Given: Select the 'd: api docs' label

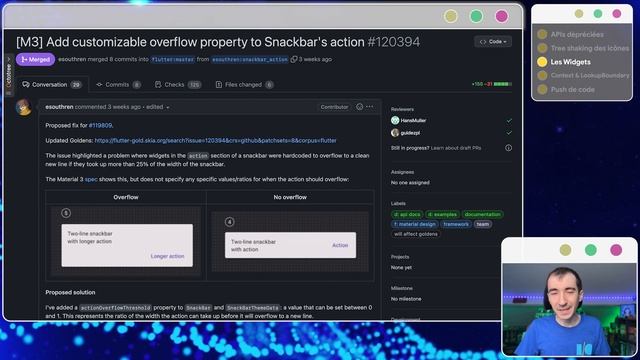Looking at the screenshot, I should 407,214.
